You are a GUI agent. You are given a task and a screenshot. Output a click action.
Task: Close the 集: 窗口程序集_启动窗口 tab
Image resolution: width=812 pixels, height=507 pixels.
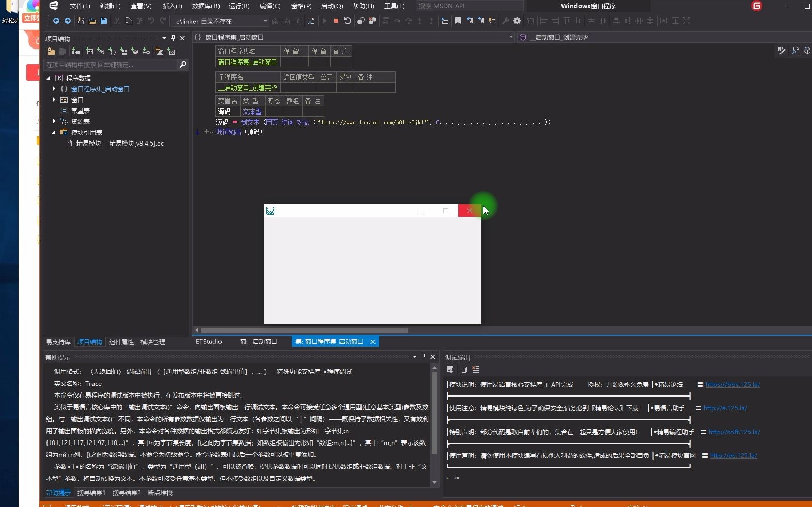[x=372, y=342]
